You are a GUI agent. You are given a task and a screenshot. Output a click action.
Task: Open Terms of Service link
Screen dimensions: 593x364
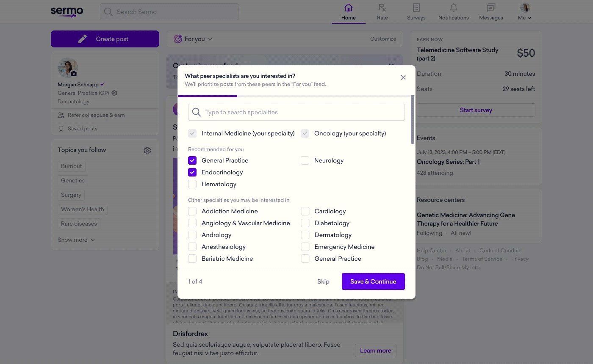pos(482,259)
